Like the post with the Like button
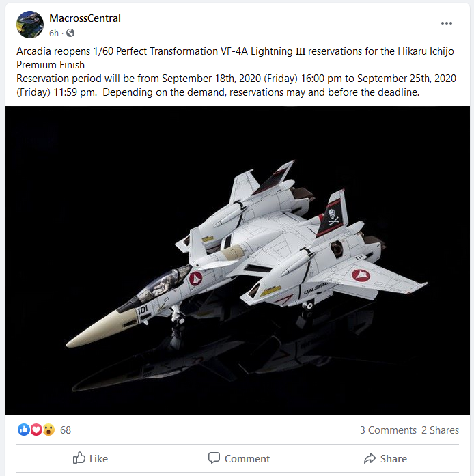Screen dimensions: 474x476 tap(90, 458)
